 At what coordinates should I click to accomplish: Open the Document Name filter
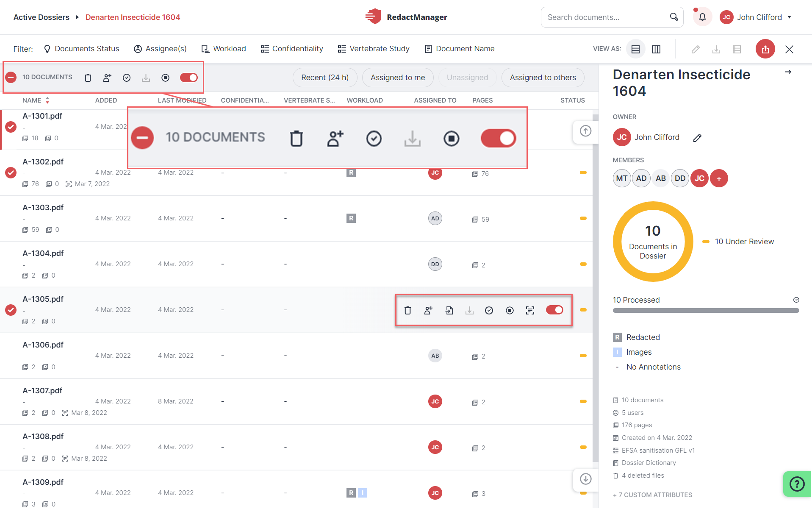(460, 49)
